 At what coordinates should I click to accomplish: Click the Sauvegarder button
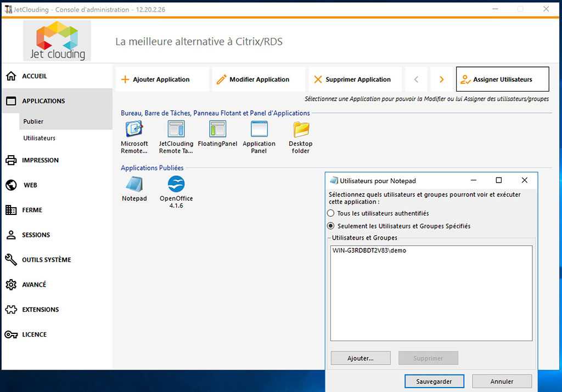(434, 381)
